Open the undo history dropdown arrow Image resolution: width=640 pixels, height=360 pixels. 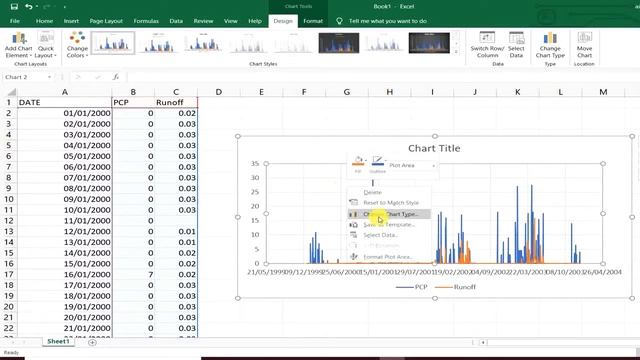(x=37, y=7)
